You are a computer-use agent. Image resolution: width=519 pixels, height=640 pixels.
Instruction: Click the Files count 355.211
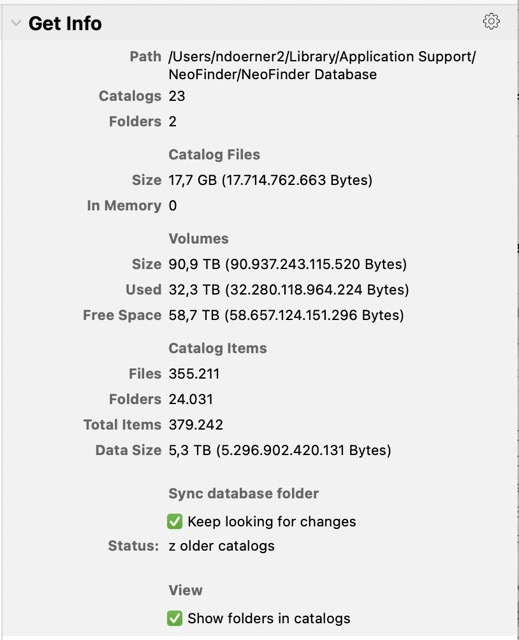(194, 374)
